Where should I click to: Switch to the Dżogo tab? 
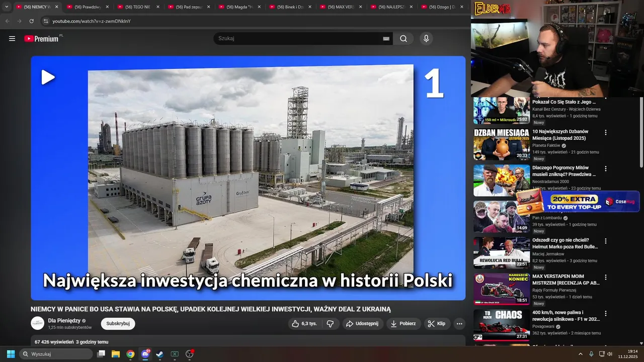click(x=443, y=7)
